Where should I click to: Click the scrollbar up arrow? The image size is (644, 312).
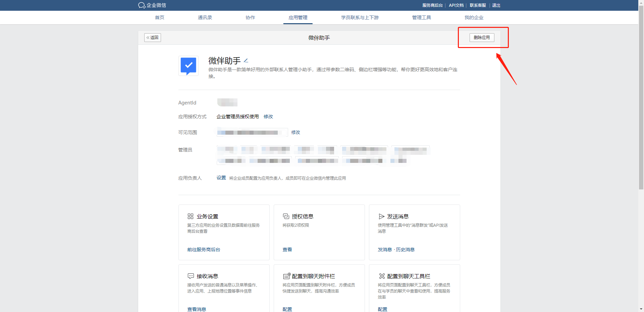[641, 2]
